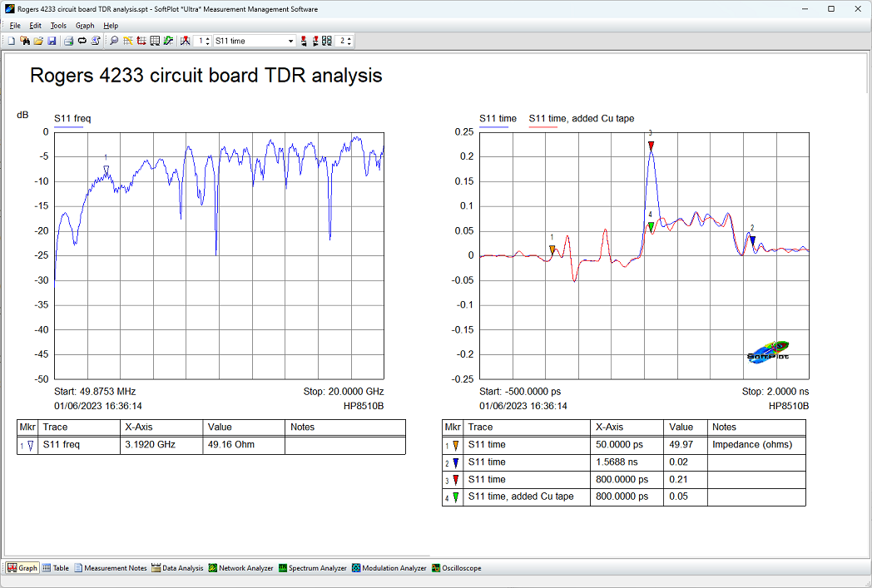Click the magnifier zoom icon

(114, 41)
